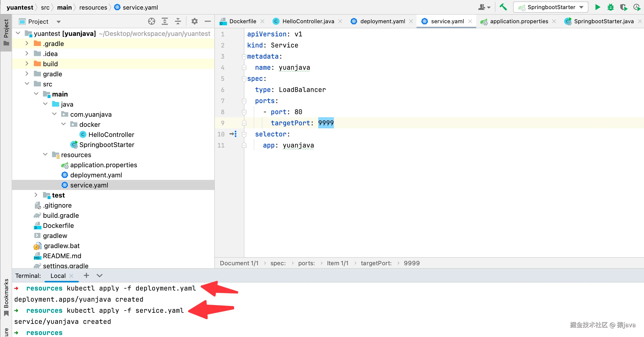Viewport: 644px width, 337px height.
Task: Open the Dockerfile editor tab
Action: pyautogui.click(x=242, y=21)
